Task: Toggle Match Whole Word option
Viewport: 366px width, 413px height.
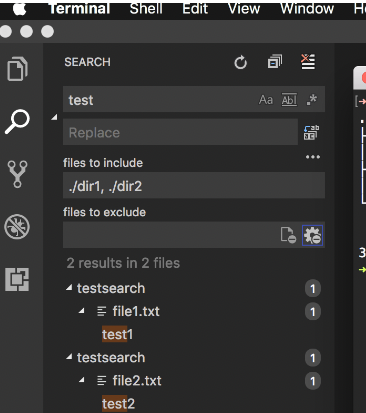Action: coord(289,100)
